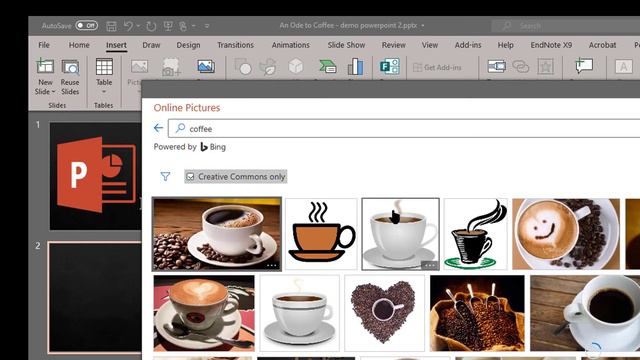This screenshot has height=360, width=640.
Task: Click the Action star icon
Action: coord(545,67)
